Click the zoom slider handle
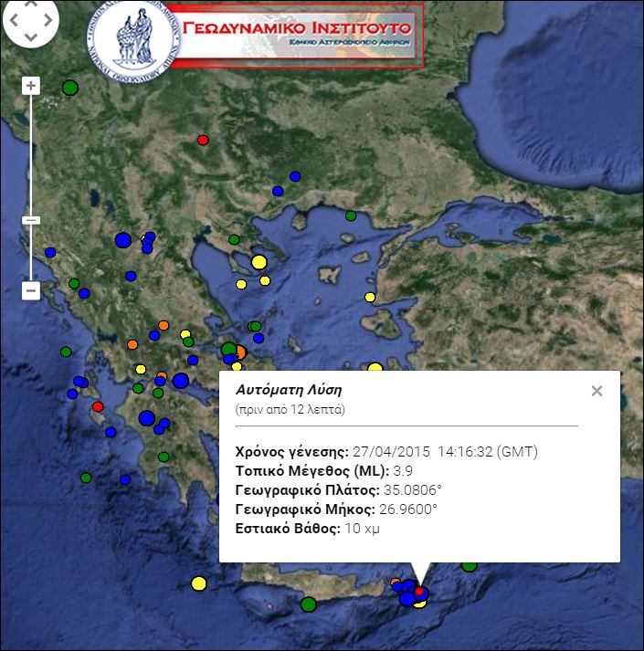This screenshot has height=651, width=644. pos(31,220)
